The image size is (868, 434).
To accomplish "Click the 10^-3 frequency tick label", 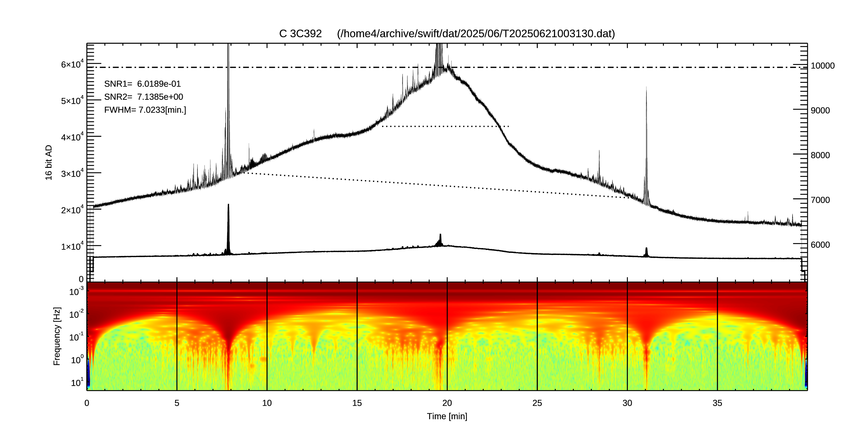I will click(x=76, y=291).
